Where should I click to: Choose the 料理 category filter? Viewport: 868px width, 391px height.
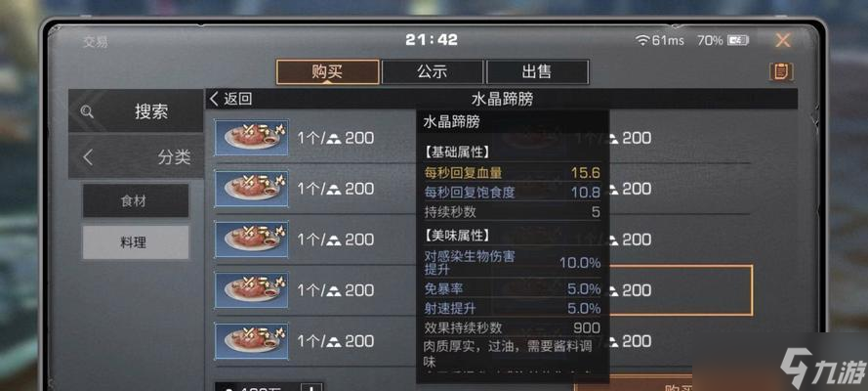(x=135, y=242)
